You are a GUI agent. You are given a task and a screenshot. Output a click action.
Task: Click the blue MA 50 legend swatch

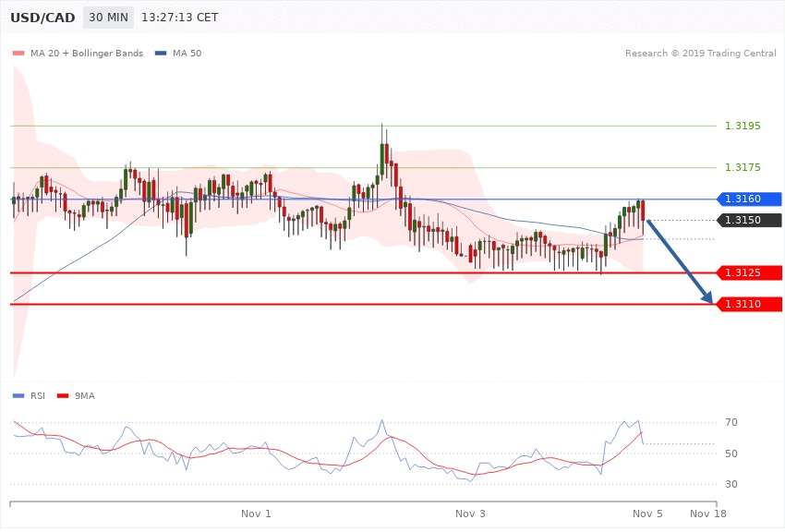coord(161,53)
